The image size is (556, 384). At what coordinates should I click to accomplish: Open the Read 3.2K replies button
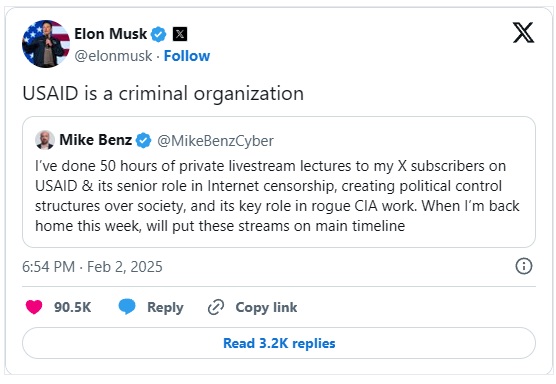(279, 343)
